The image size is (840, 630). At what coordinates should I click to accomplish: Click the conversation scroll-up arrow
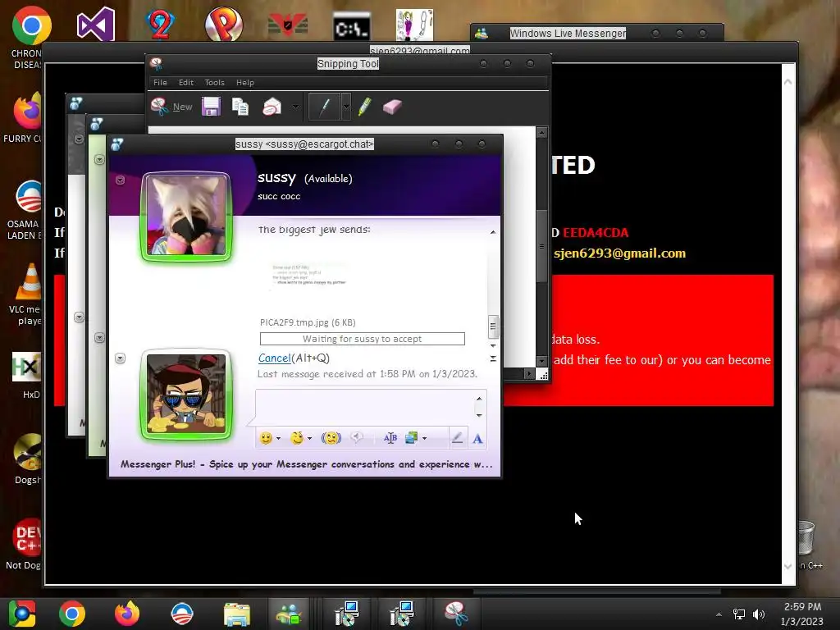pos(493,232)
